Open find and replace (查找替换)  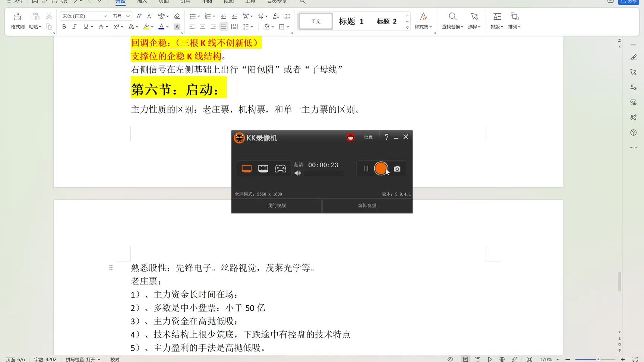tap(452, 21)
